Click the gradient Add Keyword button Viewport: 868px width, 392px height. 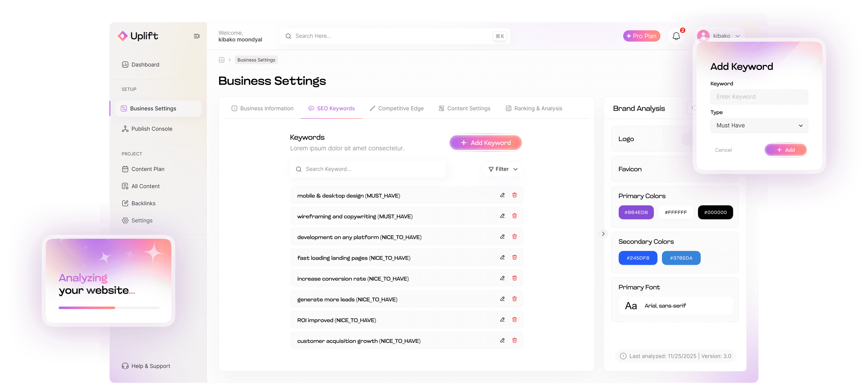[485, 143]
